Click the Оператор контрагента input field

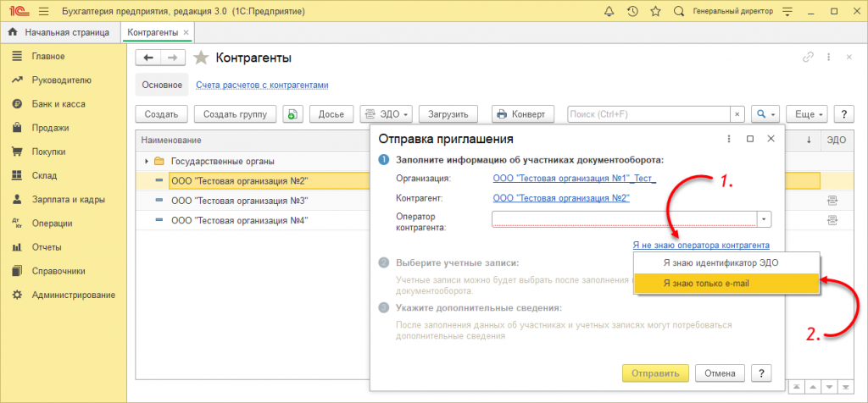click(624, 219)
